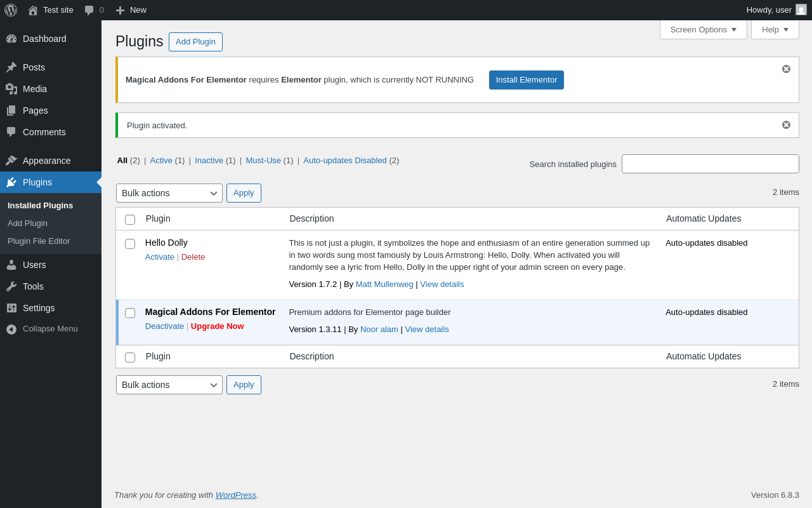The width and height of the screenshot is (812, 508).
Task: Expand the Help panel
Action: [775, 29]
